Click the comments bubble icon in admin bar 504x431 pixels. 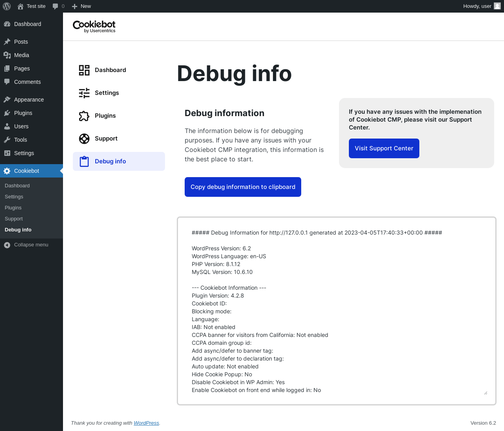(55, 6)
